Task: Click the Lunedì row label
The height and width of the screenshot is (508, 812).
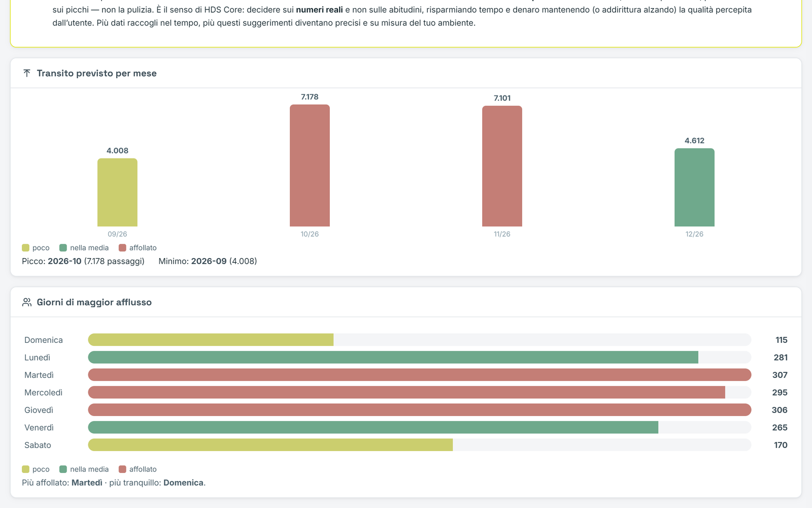Action: pyautogui.click(x=37, y=358)
